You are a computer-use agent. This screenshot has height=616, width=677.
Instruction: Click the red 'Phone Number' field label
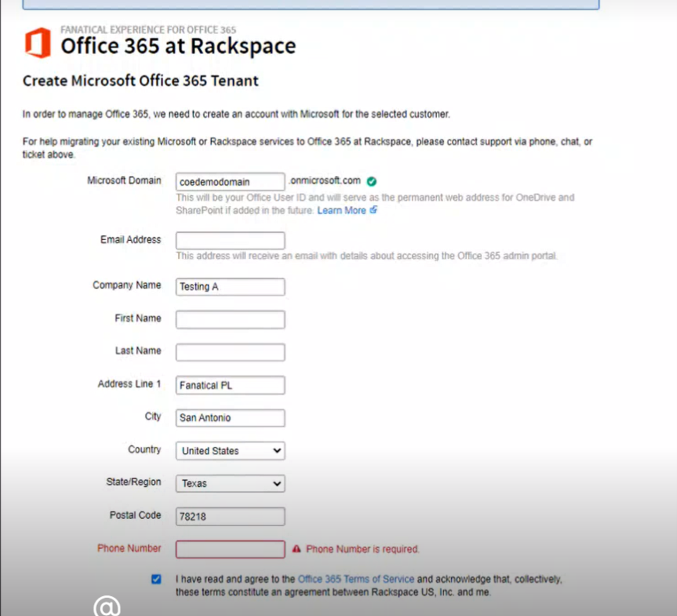pyautogui.click(x=129, y=548)
